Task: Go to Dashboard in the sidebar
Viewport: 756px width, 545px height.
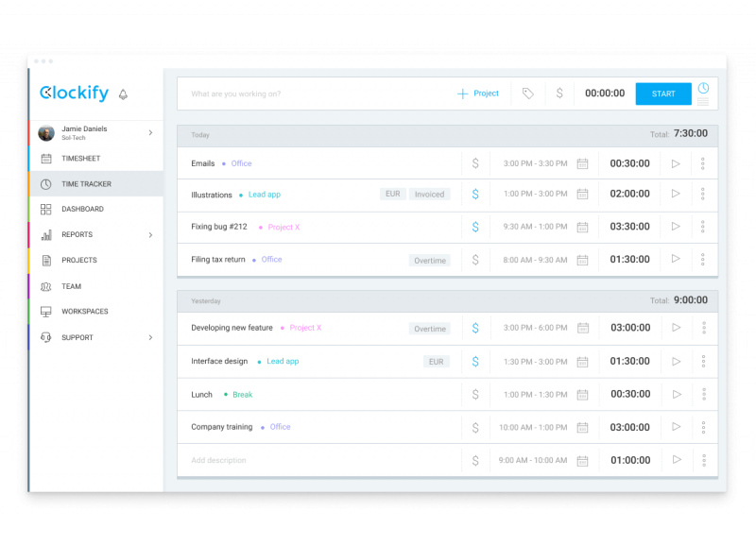Action: [96, 209]
